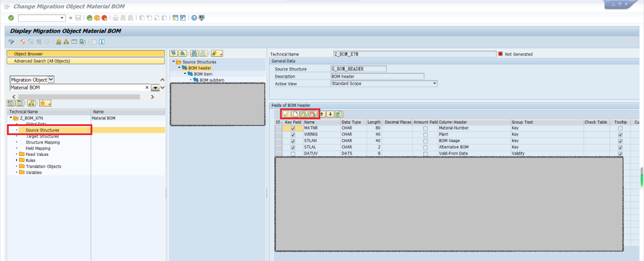Screen dimensions: 644x261
Task: Click the new page Create field icon
Action: point(295,114)
